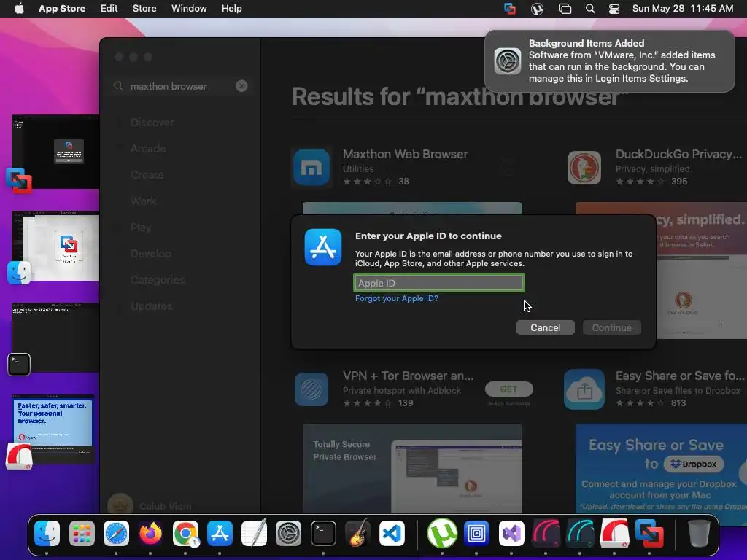Open the Help menu
The width and height of the screenshot is (747, 560).
[231, 9]
